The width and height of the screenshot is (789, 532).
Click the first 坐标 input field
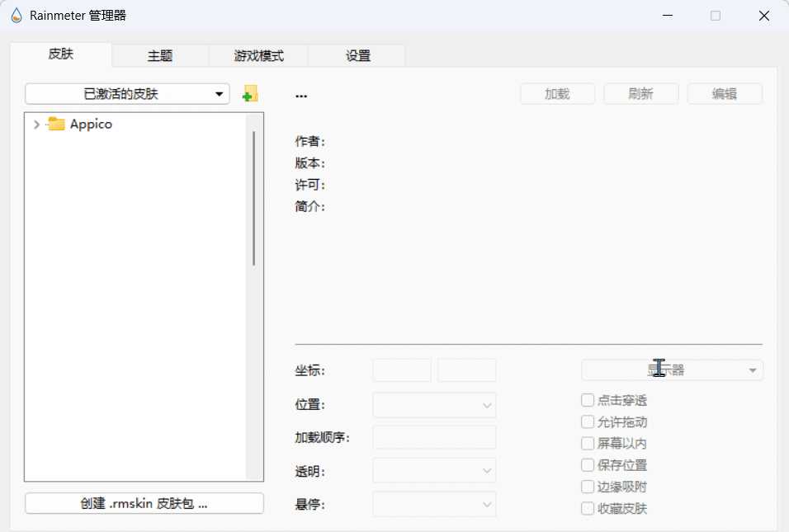(402, 370)
